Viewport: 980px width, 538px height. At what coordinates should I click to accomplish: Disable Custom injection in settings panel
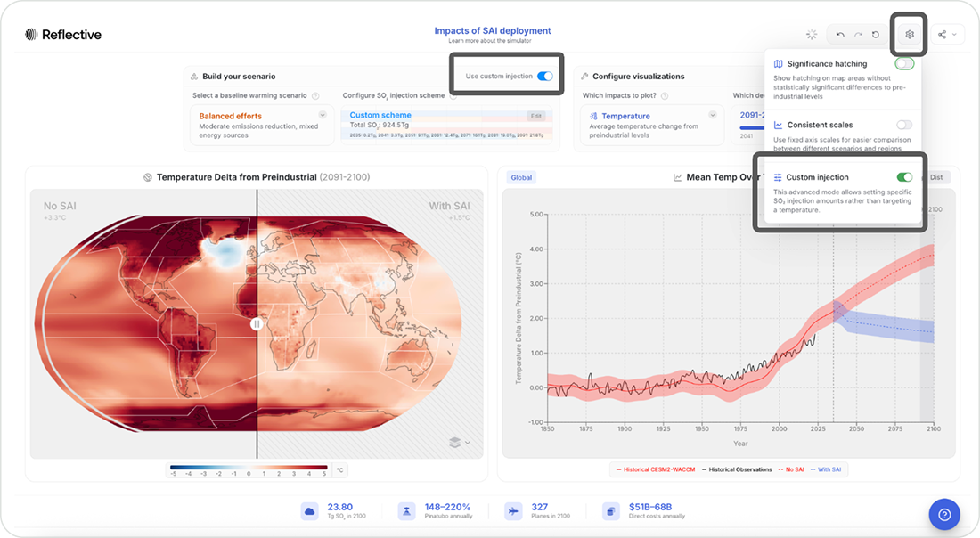(904, 177)
